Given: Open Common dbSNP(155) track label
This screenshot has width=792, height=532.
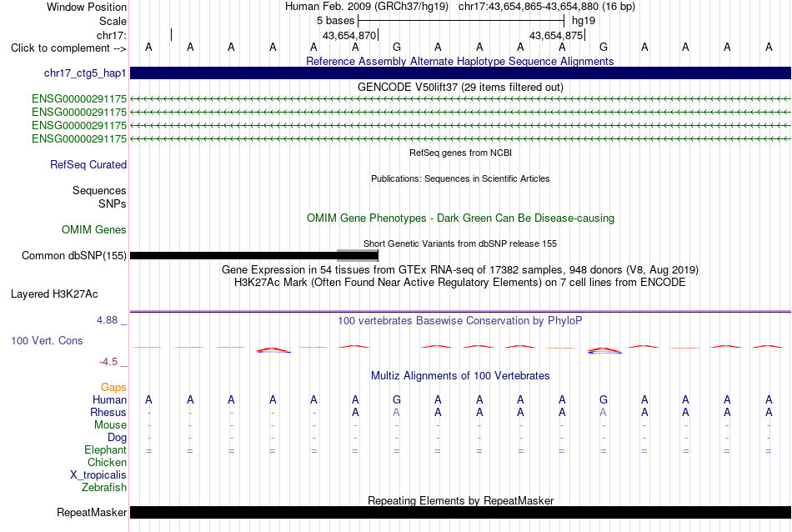Looking at the screenshot, I should coord(73,256).
